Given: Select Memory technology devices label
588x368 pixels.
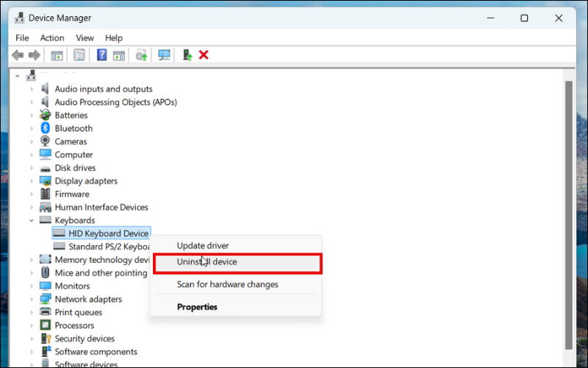Looking at the screenshot, I should click(x=102, y=260).
